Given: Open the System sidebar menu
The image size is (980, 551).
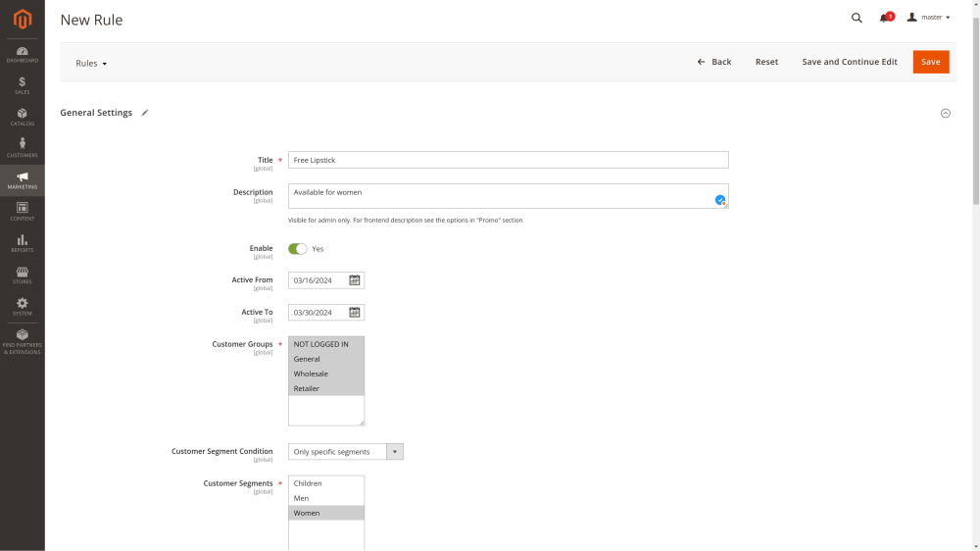Looking at the screenshot, I should click(x=23, y=307).
